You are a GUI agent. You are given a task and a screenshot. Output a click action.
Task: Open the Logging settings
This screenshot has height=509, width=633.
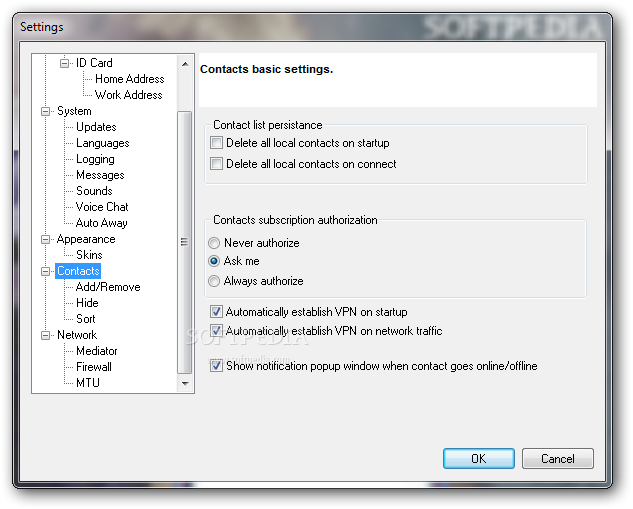[95, 159]
